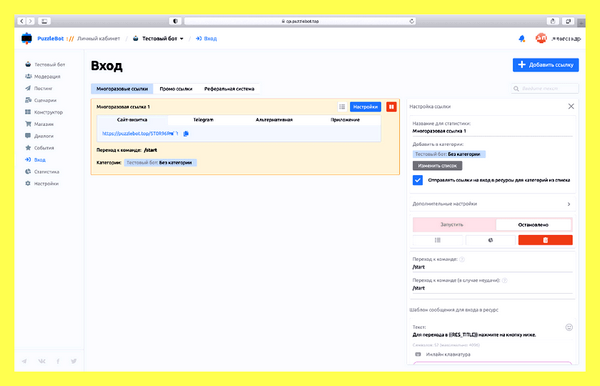Click Личный кабинет breadcrumb link
The width and height of the screenshot is (600, 386).
[x=98, y=39]
